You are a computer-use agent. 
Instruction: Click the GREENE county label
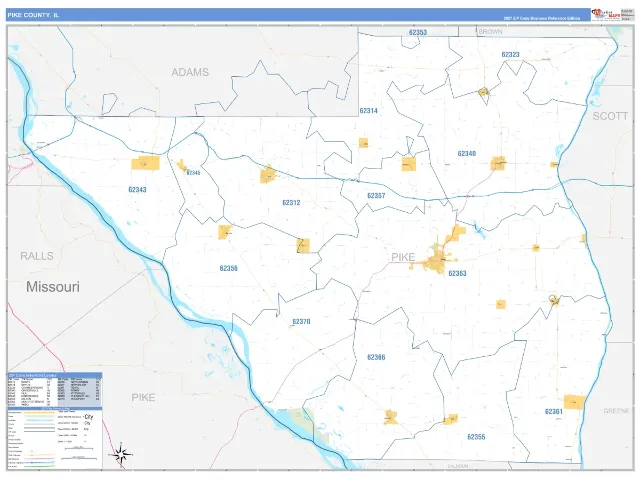[x=616, y=411]
